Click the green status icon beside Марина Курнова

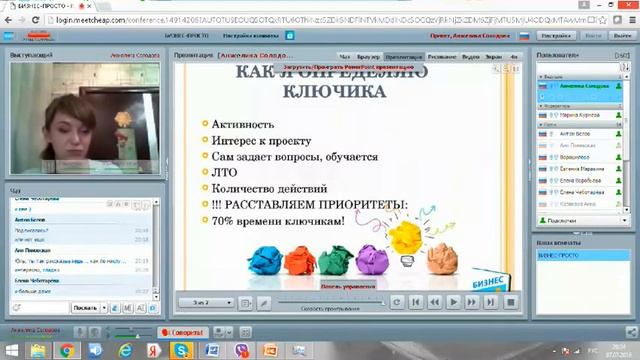(618, 115)
